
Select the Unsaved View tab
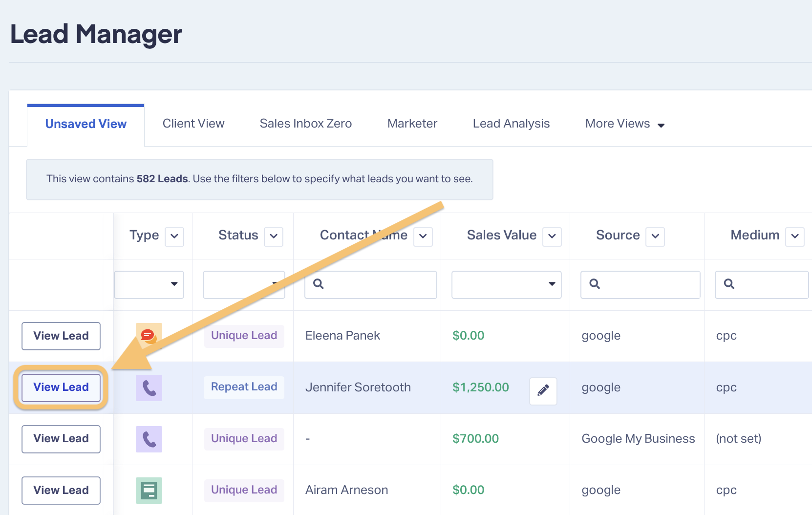click(86, 124)
